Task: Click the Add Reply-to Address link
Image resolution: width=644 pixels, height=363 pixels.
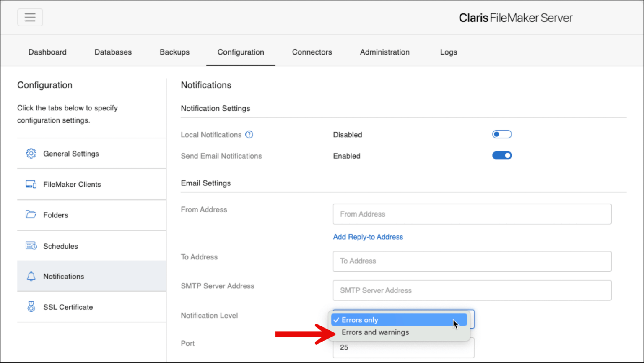Action: click(368, 237)
